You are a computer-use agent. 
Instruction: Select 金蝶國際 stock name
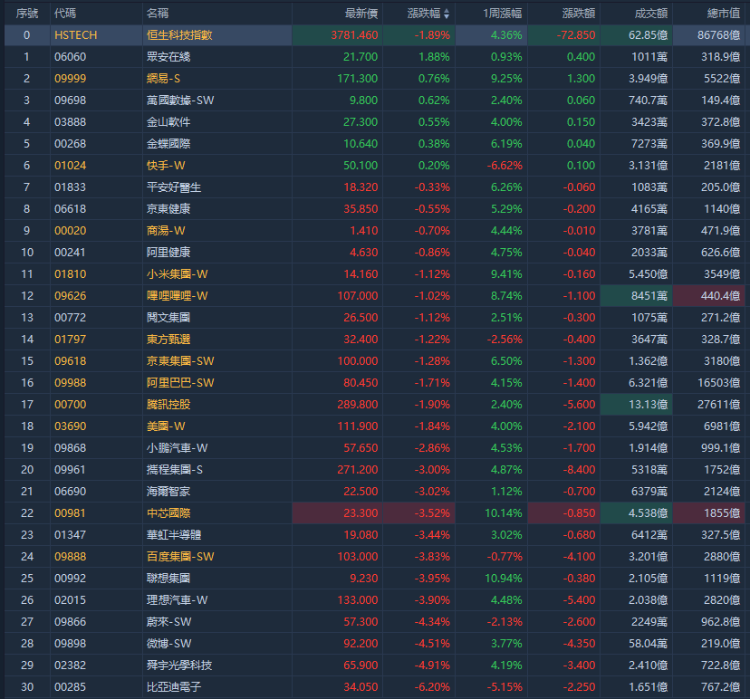pyautogui.click(x=168, y=144)
